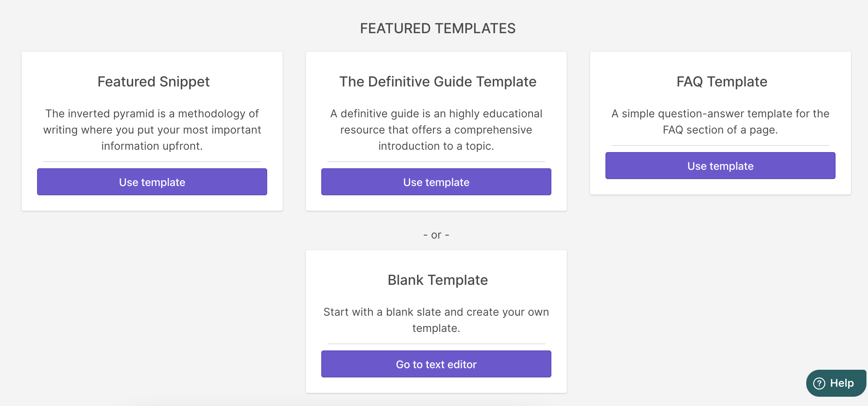Image resolution: width=868 pixels, height=406 pixels.
Task: Use the Featured Snippet template
Action: point(152,182)
